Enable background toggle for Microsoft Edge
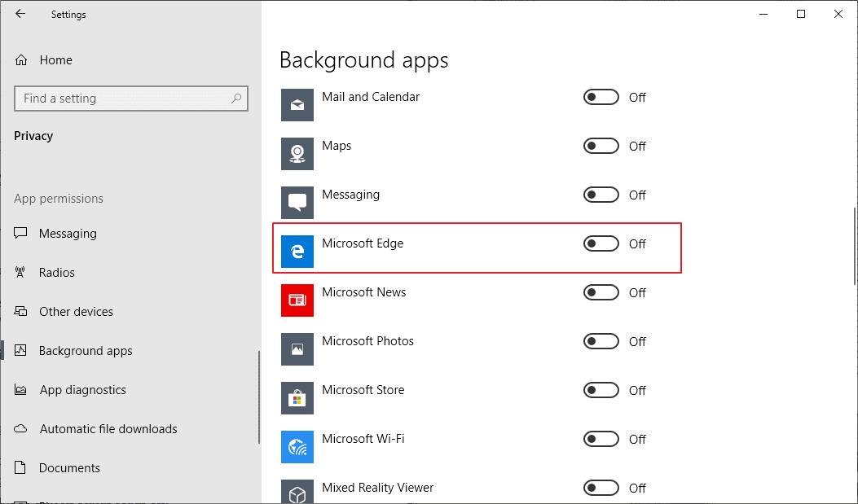The image size is (858, 504). [x=601, y=244]
